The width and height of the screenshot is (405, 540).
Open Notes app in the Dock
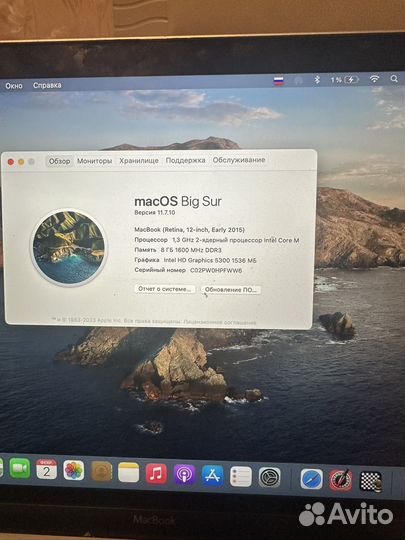pos(128,472)
